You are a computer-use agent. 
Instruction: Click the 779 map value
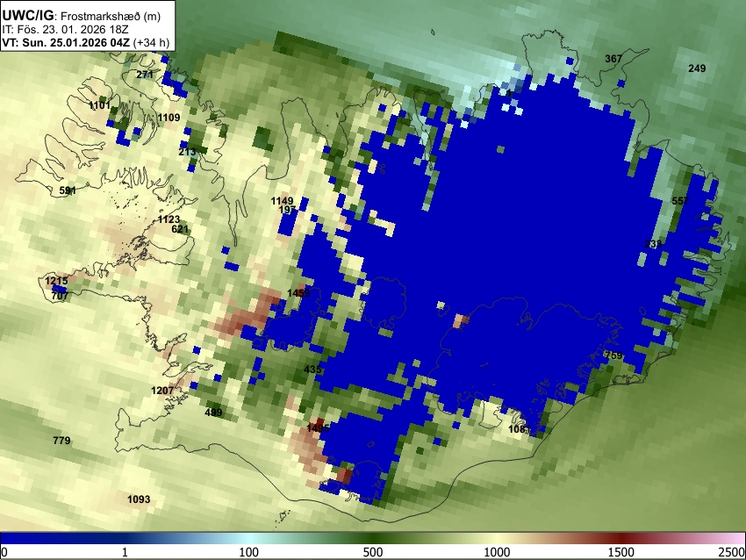61,441
